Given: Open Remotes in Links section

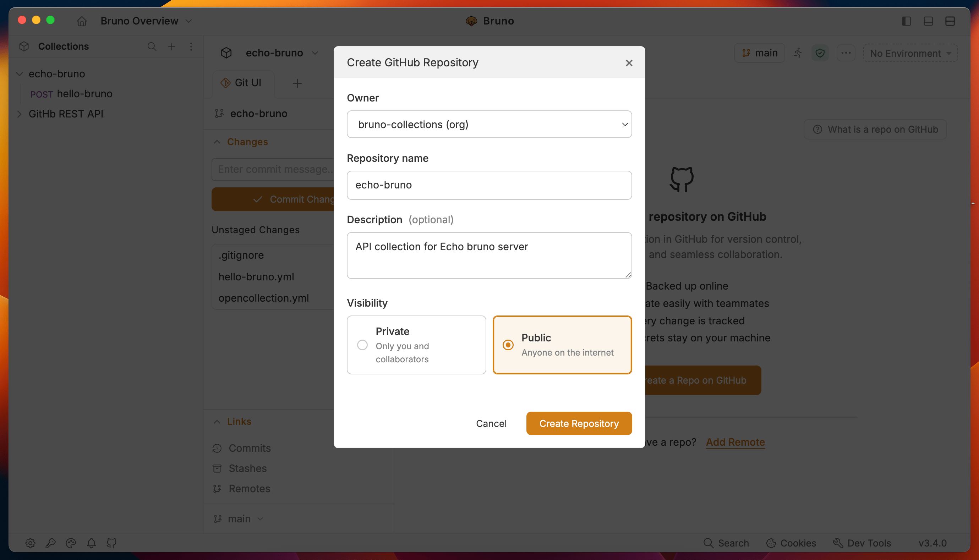Looking at the screenshot, I should pos(242,488).
